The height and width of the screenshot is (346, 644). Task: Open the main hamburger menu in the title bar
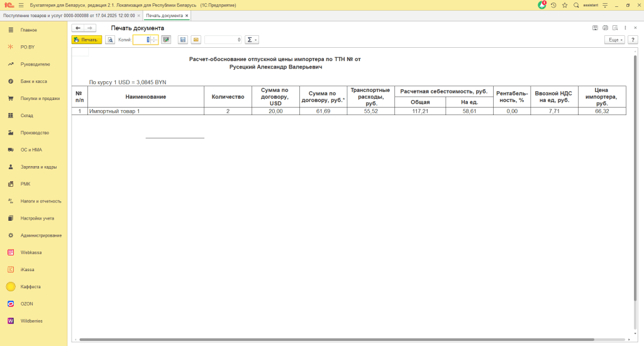(21, 5)
